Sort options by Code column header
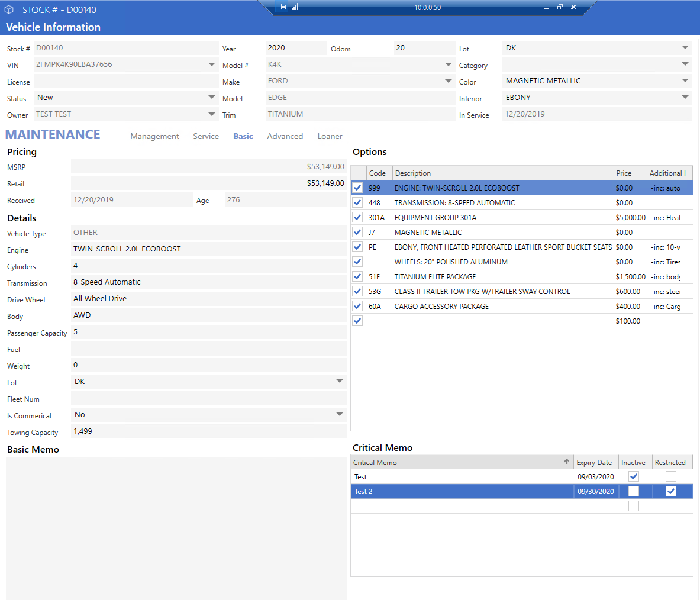Viewport: 700px width, 600px height. click(x=379, y=173)
